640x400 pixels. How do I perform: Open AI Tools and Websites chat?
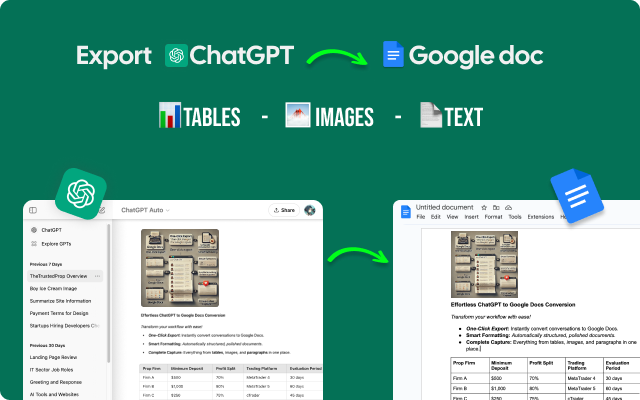pyautogui.click(x=54, y=394)
